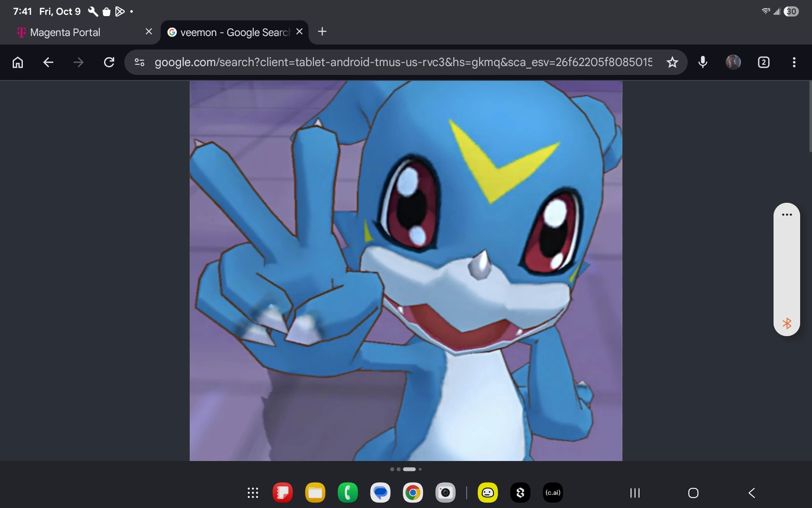Open tab switcher showing 2 tabs

(x=764, y=63)
